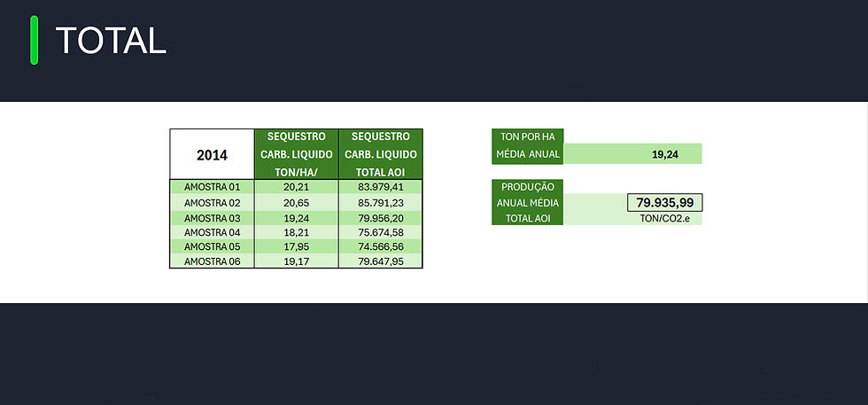Click the green bar beside TOTAL title
Screen dimensions: 868x405
(35, 40)
